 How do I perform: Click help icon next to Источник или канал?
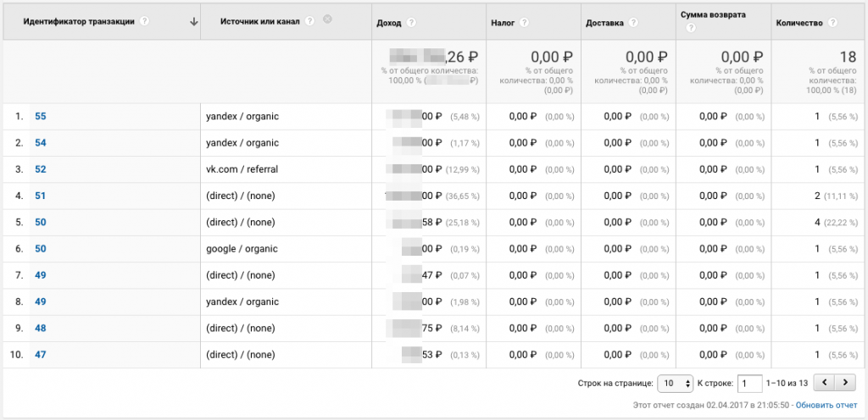coord(310,21)
